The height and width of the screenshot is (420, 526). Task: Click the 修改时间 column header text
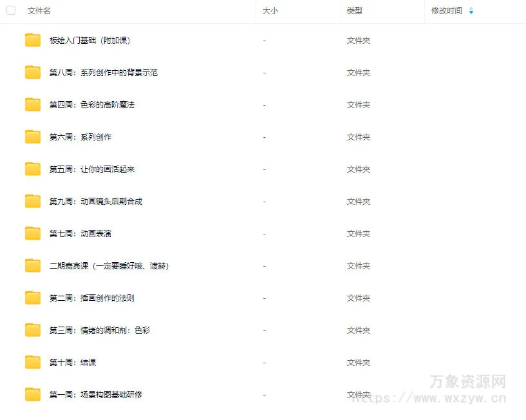(x=447, y=11)
